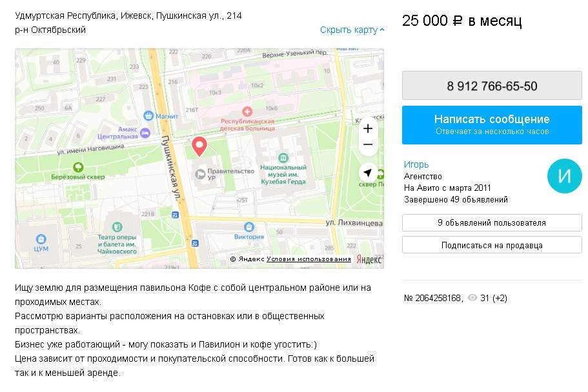The width and height of the screenshot is (588, 392).
Task: Open seller Игорь profile link
Action: 416,164
